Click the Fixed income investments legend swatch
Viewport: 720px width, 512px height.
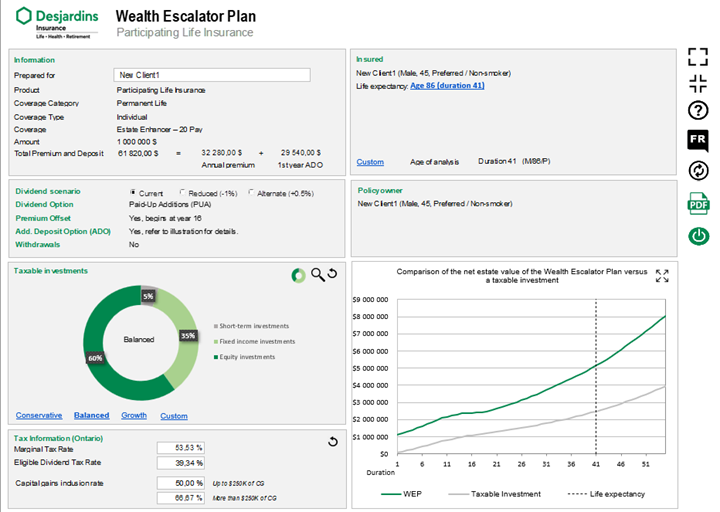(216, 342)
